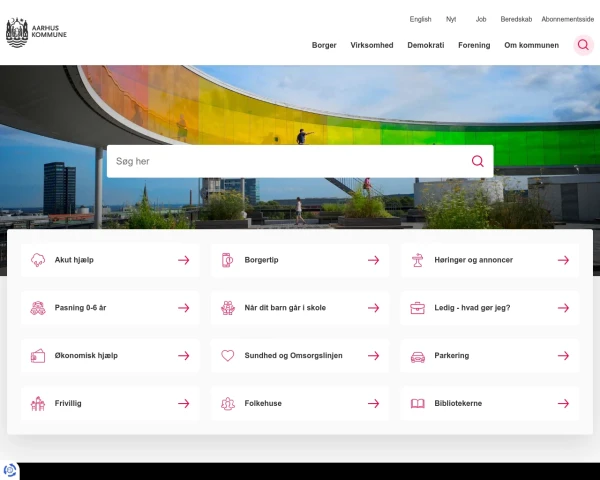
Task: Click the arrow on Sundhed og Omsorgslinjen card
Action: (373, 356)
